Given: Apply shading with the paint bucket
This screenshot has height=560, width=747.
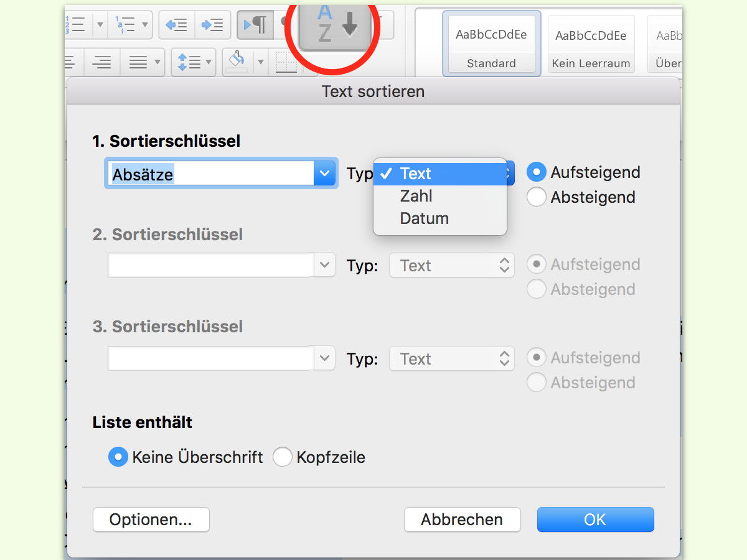Looking at the screenshot, I should point(237,62).
